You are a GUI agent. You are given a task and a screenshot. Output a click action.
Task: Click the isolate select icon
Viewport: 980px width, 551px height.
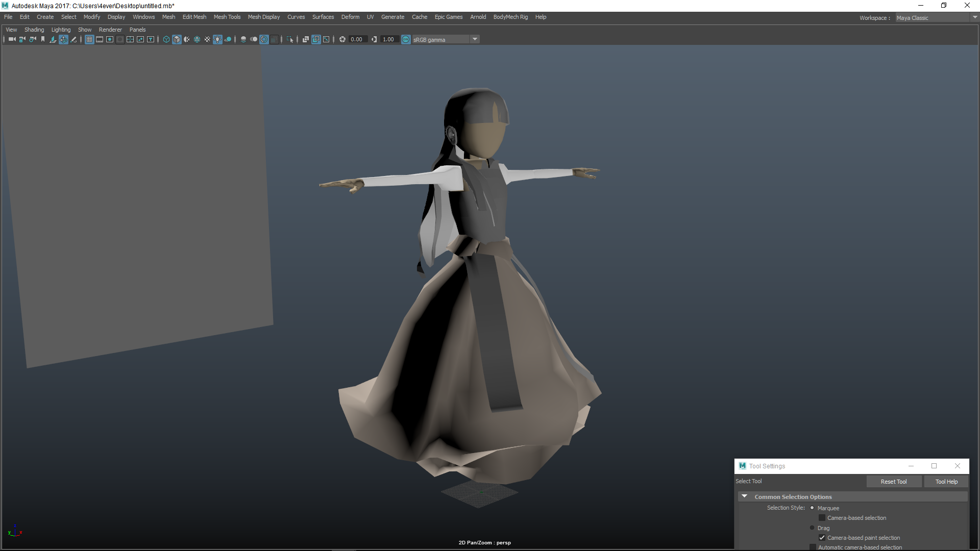coord(290,39)
